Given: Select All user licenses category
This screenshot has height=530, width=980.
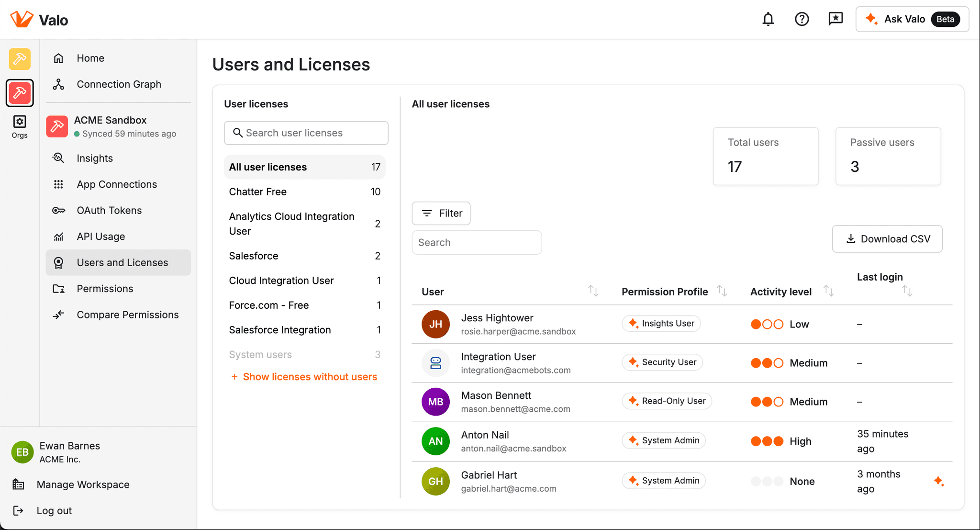Looking at the screenshot, I should coord(305,167).
